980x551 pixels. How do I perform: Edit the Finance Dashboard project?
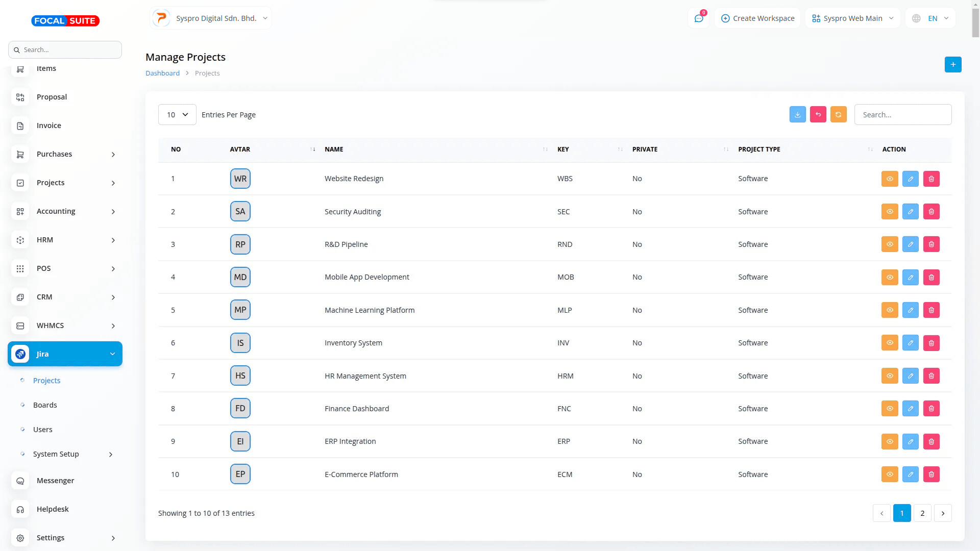(x=910, y=409)
